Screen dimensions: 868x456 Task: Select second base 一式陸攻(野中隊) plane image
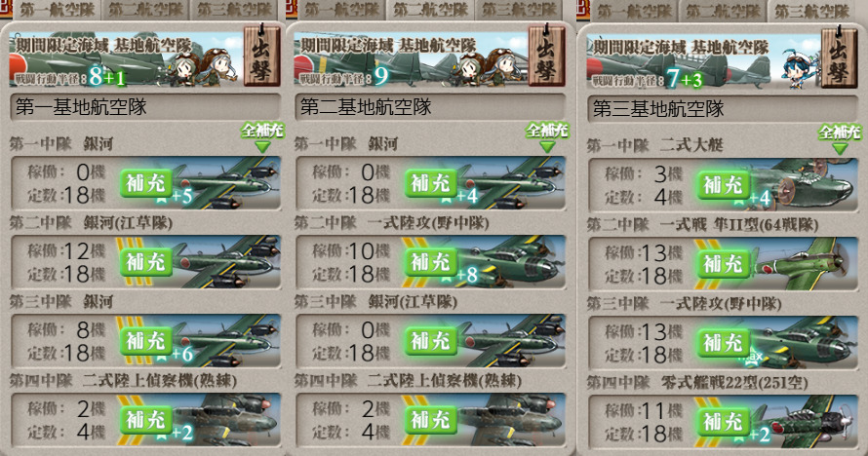coord(511,262)
